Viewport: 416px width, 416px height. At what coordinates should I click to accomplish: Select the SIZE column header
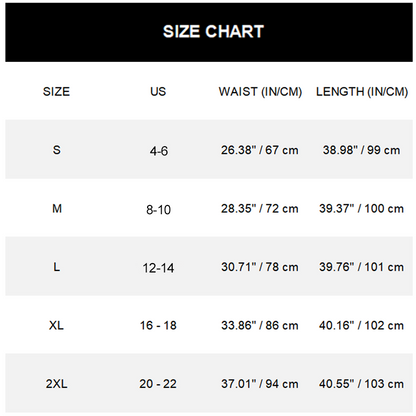coord(56,92)
